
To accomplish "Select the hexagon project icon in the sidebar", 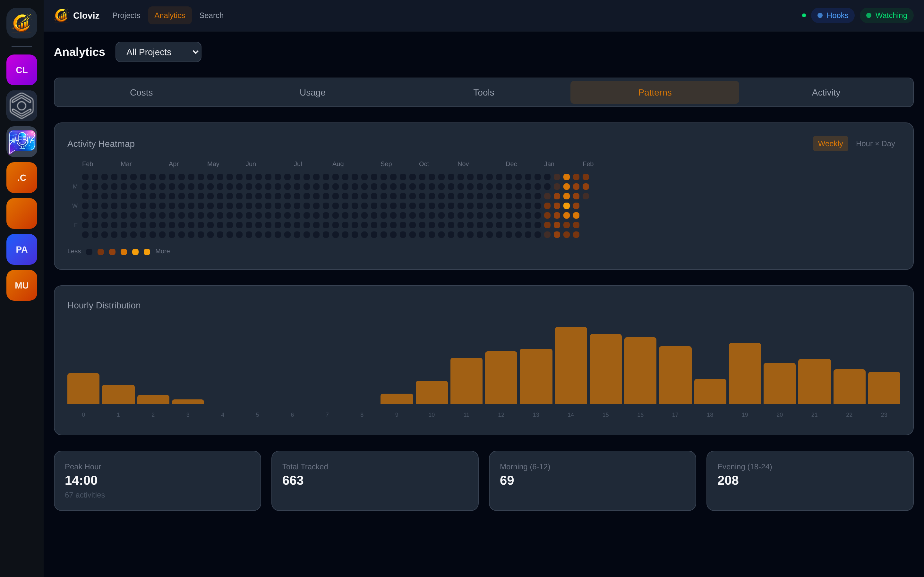I will tap(22, 106).
